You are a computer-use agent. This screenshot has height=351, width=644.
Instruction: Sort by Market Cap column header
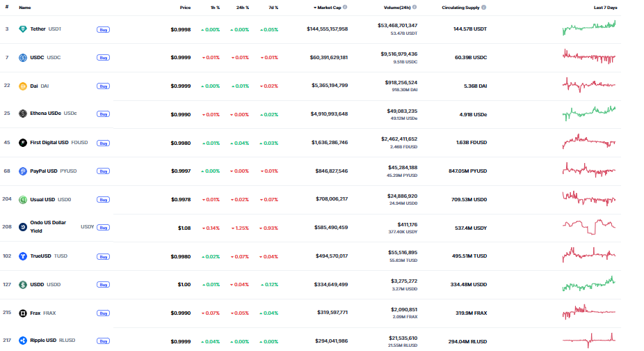pos(328,8)
